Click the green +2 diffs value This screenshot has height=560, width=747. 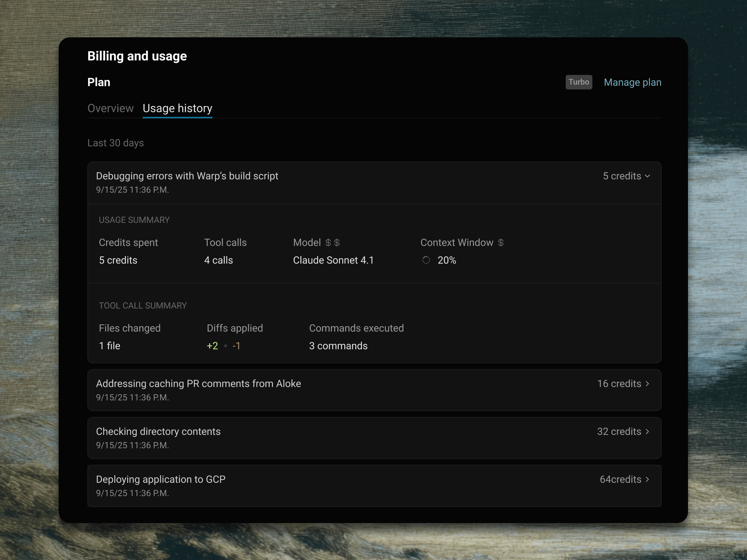pyautogui.click(x=213, y=346)
